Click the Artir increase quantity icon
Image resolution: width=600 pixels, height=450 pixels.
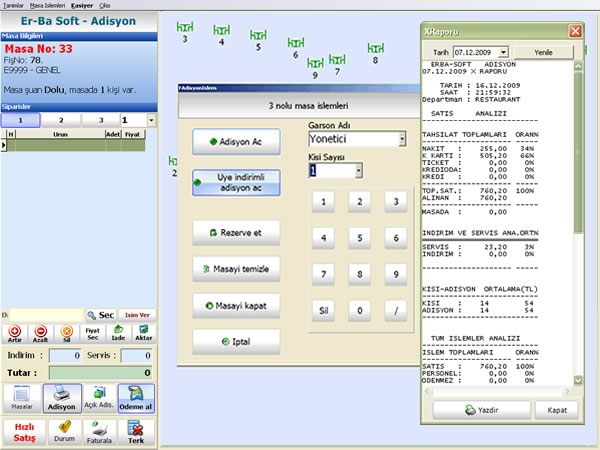(15, 333)
